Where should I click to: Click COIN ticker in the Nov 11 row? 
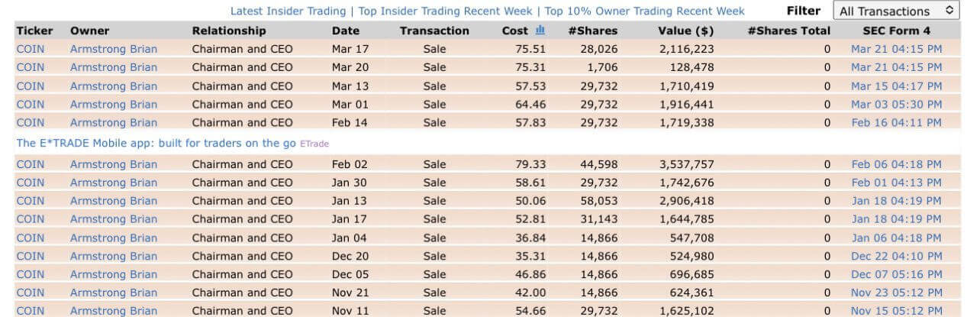[x=31, y=311]
